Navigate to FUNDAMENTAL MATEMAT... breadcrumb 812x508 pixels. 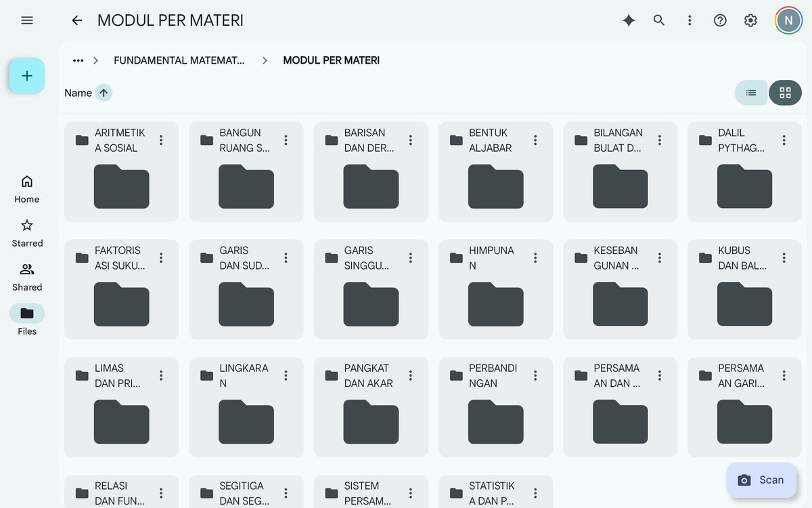[179, 60]
